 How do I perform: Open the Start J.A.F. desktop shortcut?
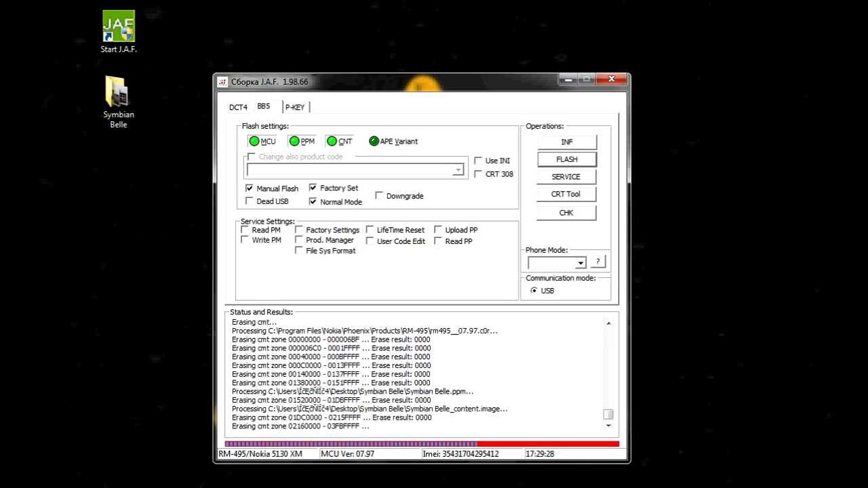[119, 31]
